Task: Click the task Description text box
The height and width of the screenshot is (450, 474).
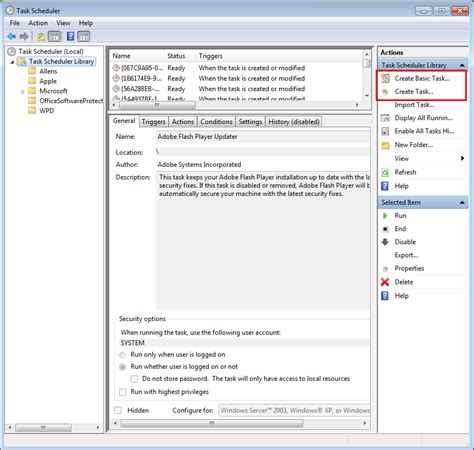Action: pos(263,241)
